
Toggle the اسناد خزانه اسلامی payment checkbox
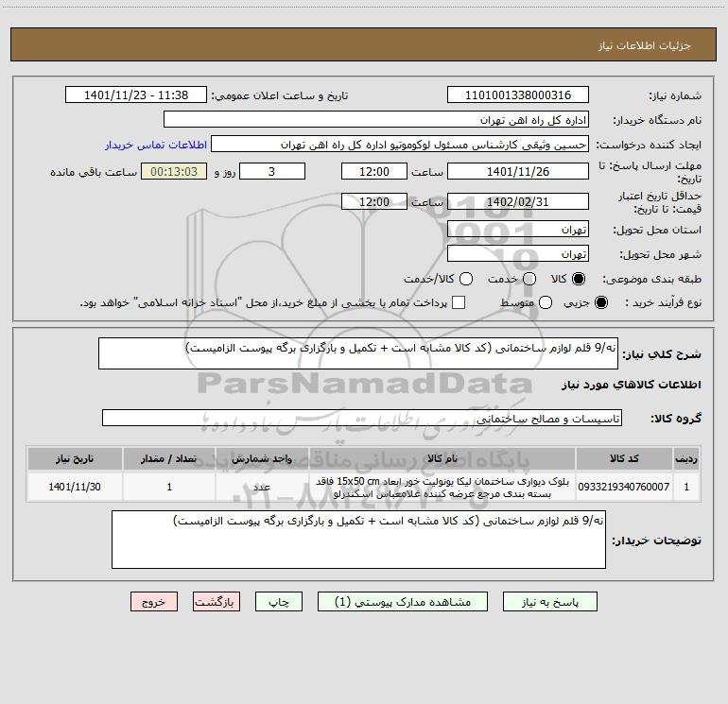click(x=459, y=302)
